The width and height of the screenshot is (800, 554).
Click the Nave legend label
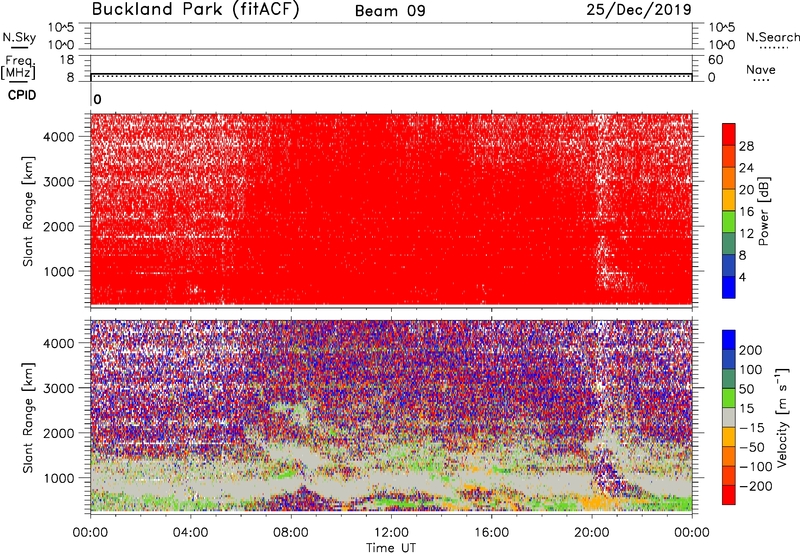point(761,70)
